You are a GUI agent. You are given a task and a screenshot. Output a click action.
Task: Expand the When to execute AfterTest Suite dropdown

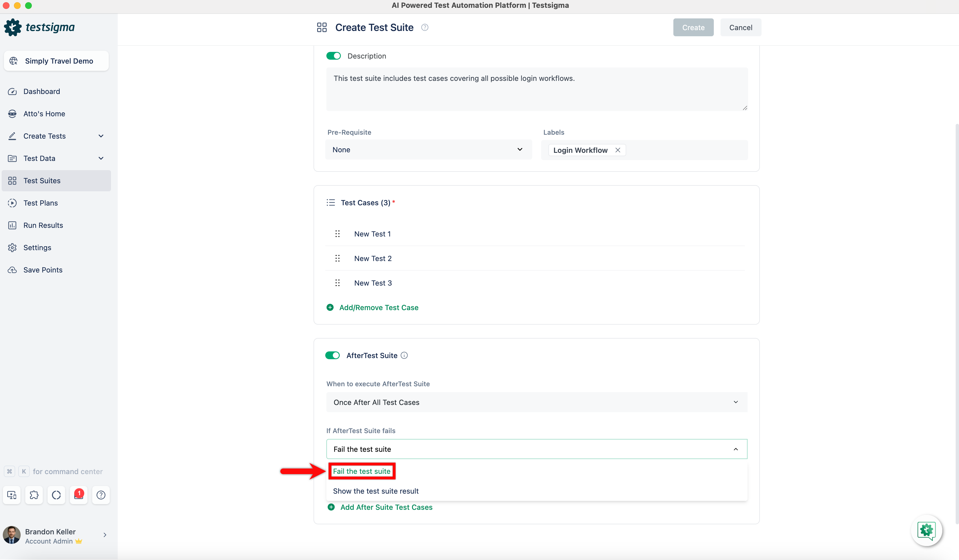click(x=537, y=402)
